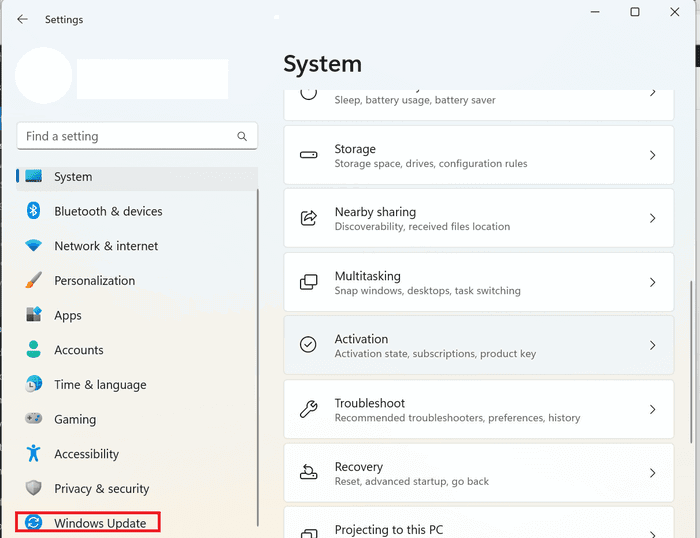This screenshot has width=700, height=538.
Task: Click 'Sleep, battery usage, battery saver' text
Action: [415, 100]
